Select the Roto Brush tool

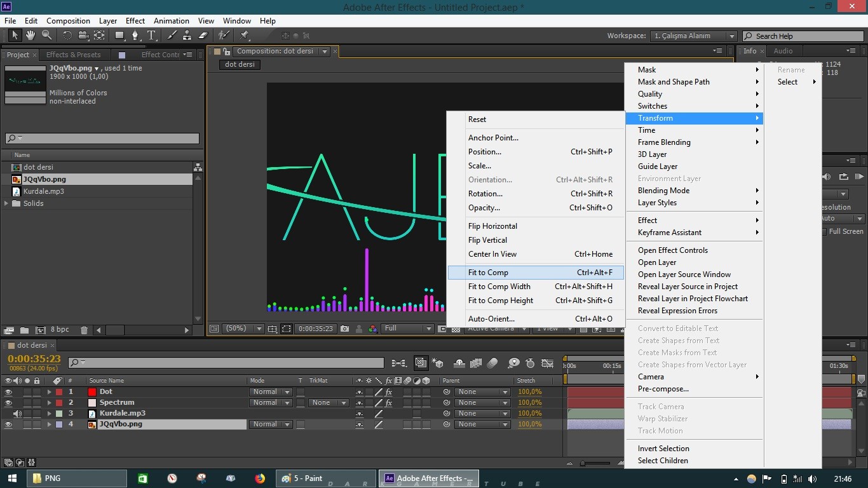pyautogui.click(x=224, y=36)
